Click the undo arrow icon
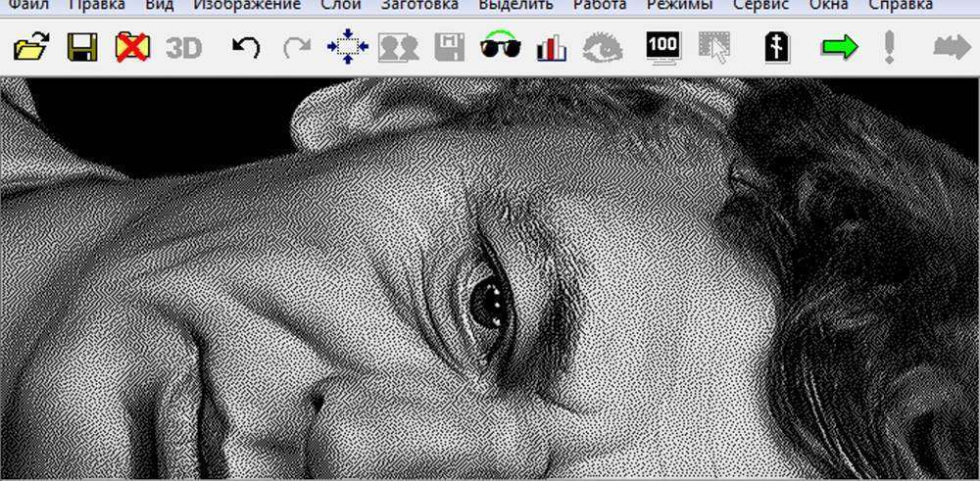Image resolution: width=980 pixels, height=481 pixels. [x=246, y=47]
